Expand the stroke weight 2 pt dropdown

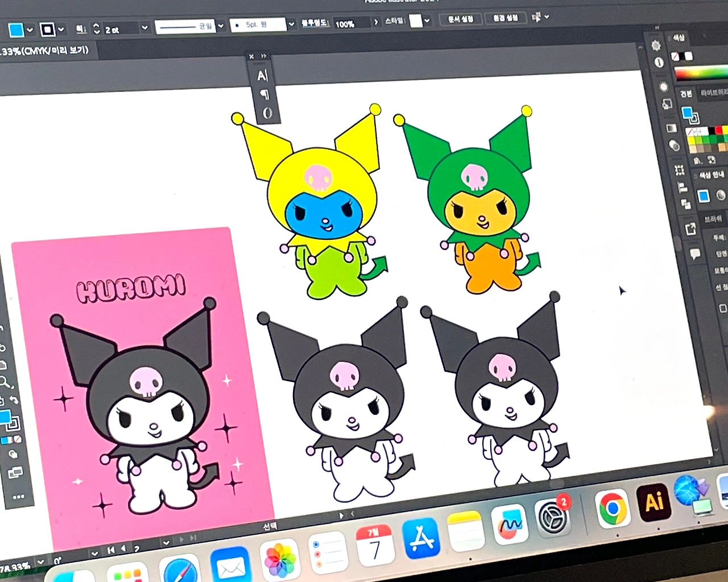(144, 27)
